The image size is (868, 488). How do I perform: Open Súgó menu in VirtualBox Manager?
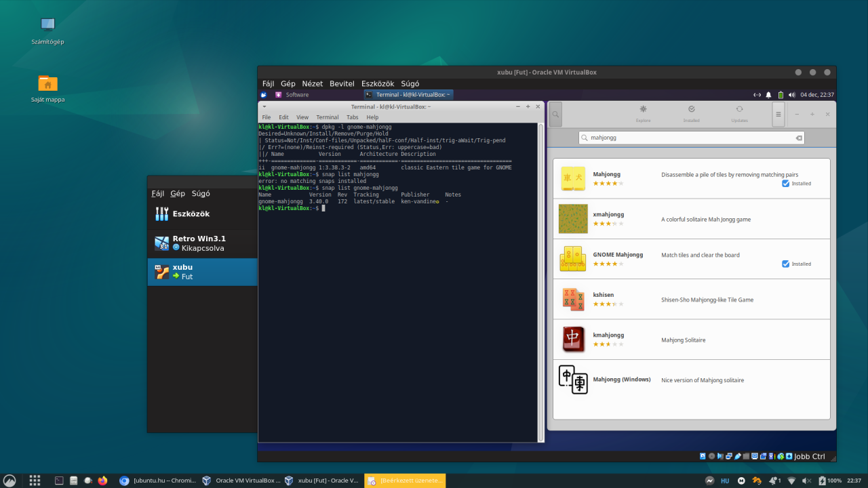tap(201, 194)
